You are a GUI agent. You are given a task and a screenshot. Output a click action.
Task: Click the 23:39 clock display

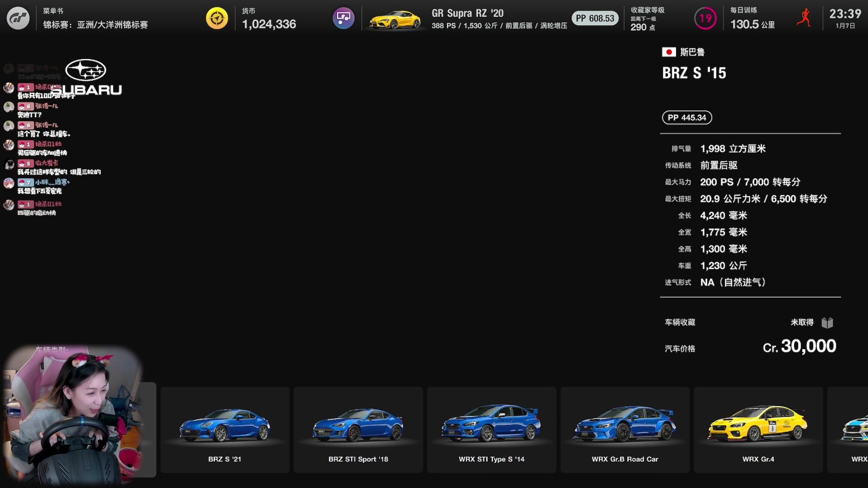[x=845, y=14]
